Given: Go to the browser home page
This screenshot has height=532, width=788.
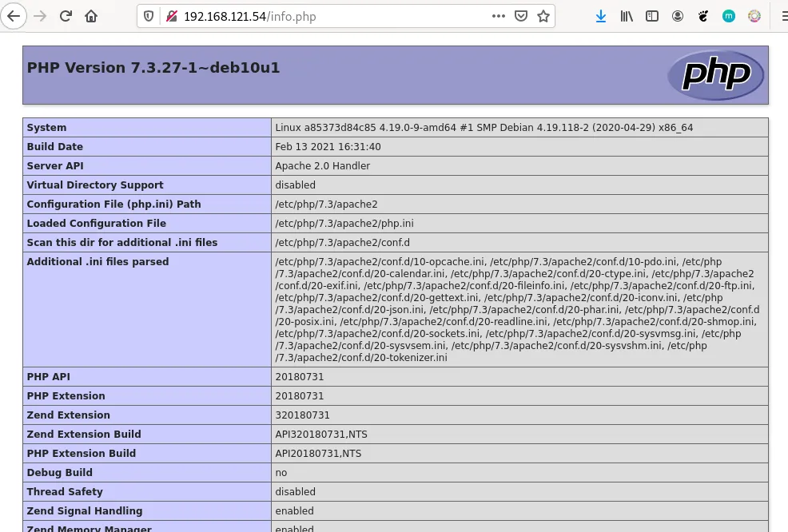Looking at the screenshot, I should tap(92, 16).
